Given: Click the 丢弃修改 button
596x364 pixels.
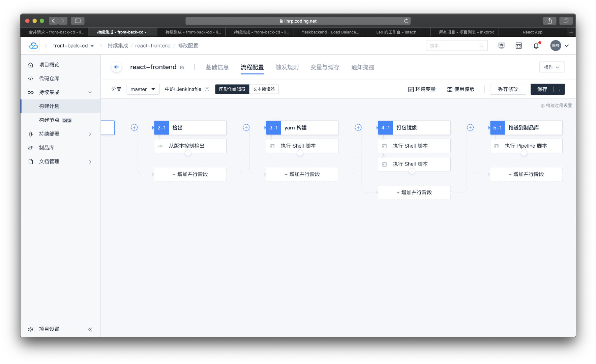Looking at the screenshot, I should tap(508, 89).
